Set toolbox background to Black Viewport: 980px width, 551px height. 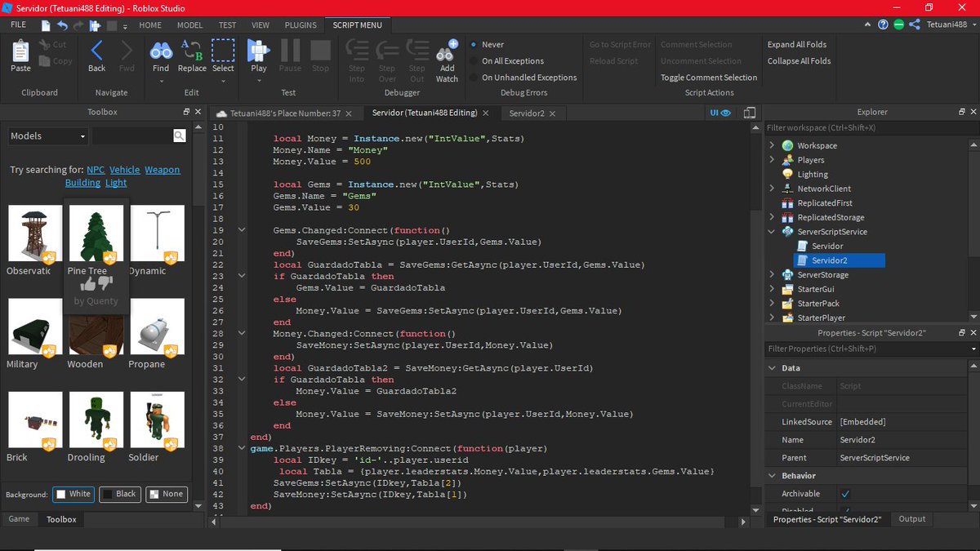pyautogui.click(x=119, y=494)
